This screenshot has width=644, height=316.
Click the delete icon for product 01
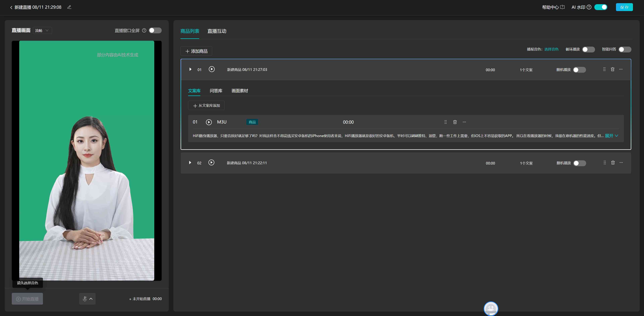tap(613, 69)
